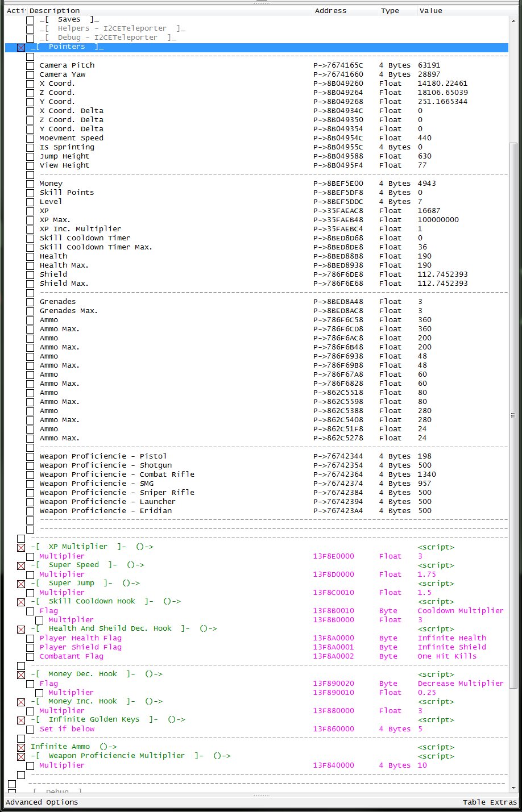Toggle the Super Jump script checkbox
This screenshot has width=522, height=812.
[21, 584]
